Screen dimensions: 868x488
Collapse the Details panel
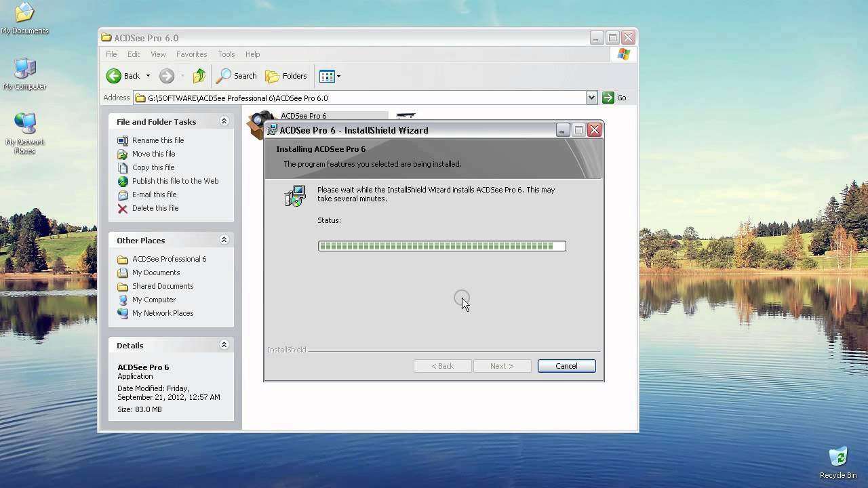224,345
